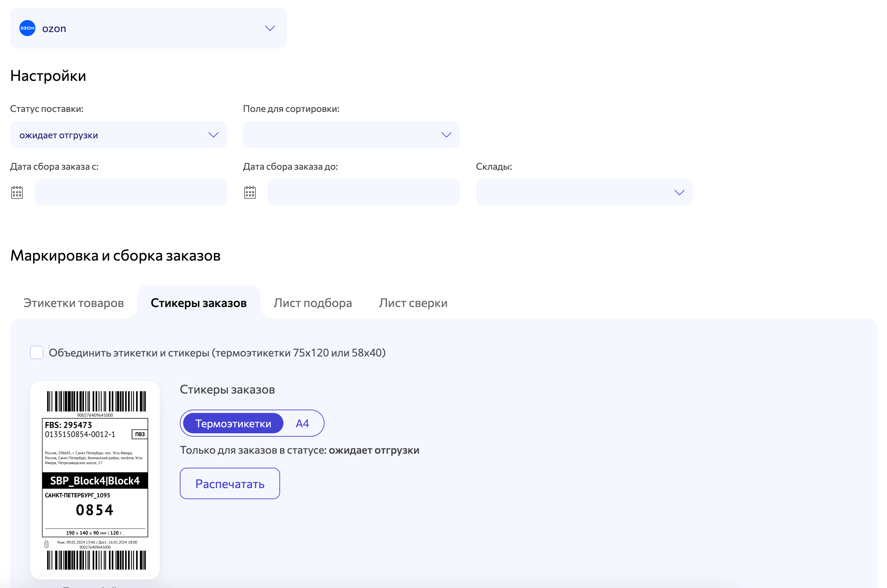
Task: Click the Ozon logo icon
Action: click(27, 28)
